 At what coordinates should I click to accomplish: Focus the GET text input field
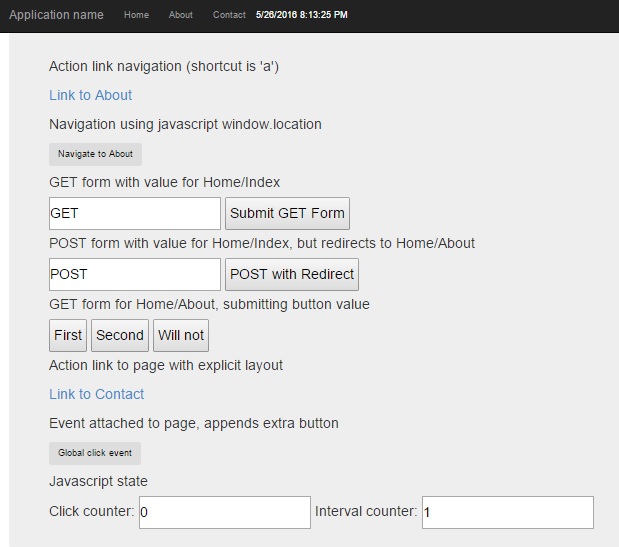click(135, 214)
